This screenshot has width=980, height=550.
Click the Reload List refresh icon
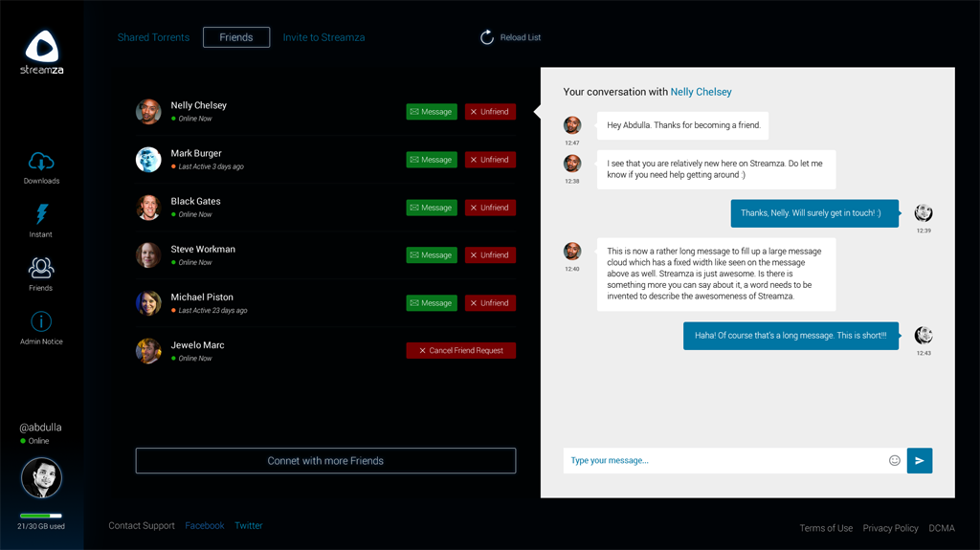[487, 37]
